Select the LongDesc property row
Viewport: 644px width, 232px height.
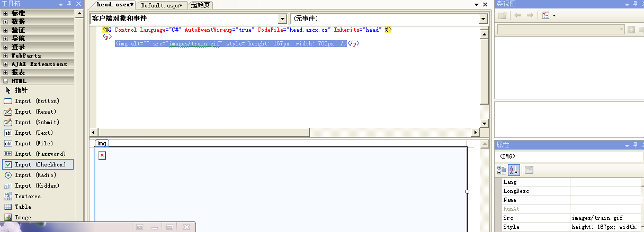[x=570, y=191]
